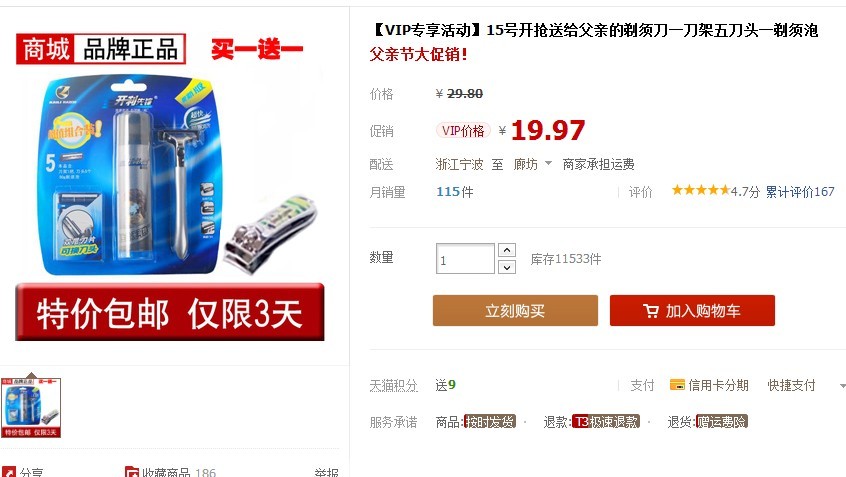Image resolution: width=846 pixels, height=477 pixels.
Task: Click the credit card icon beside 信用卡分期
Action: [677, 385]
